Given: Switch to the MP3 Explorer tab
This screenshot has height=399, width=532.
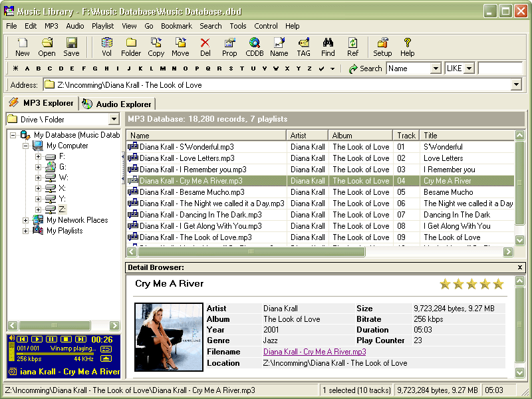Looking at the screenshot, I should point(41,103).
